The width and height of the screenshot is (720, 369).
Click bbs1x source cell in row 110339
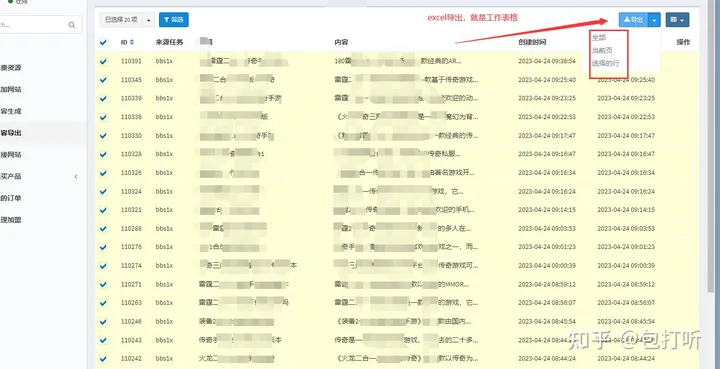tap(164, 98)
